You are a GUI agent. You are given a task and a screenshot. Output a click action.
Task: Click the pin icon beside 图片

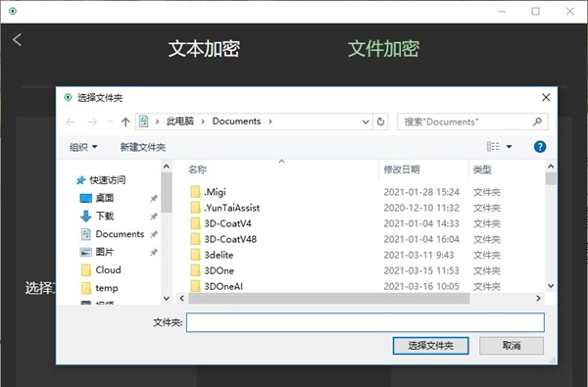tap(154, 253)
